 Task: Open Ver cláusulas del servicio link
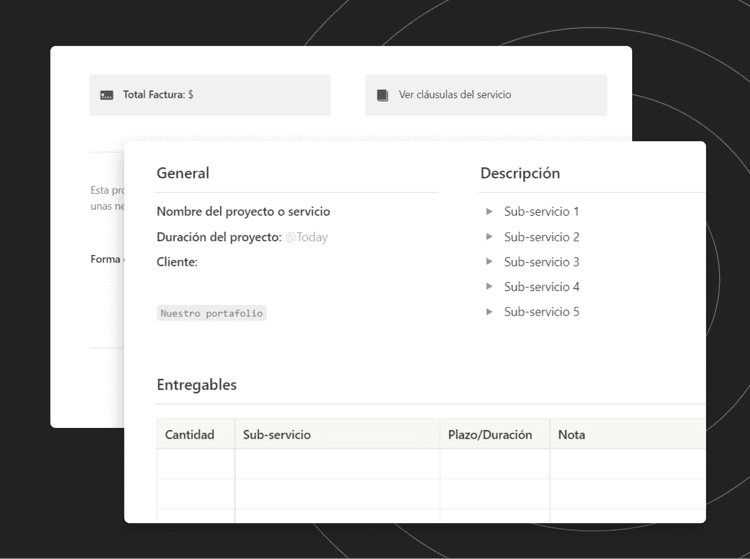(x=454, y=95)
